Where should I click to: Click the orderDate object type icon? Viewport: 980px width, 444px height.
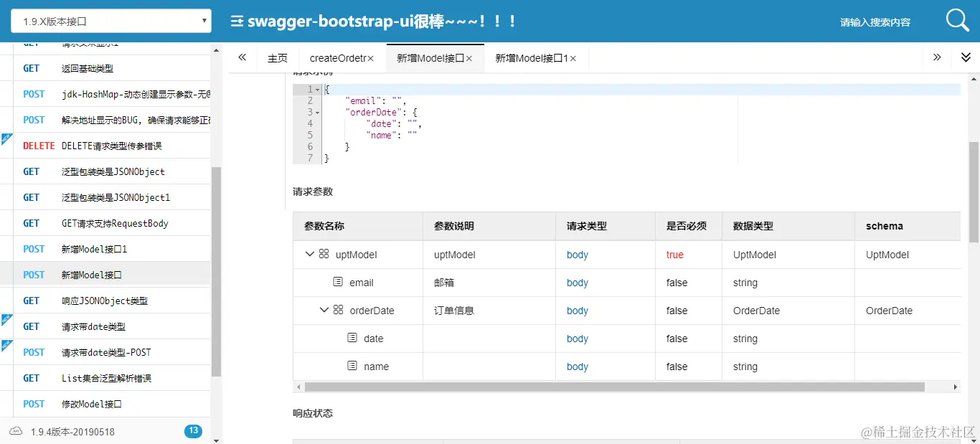(338, 310)
